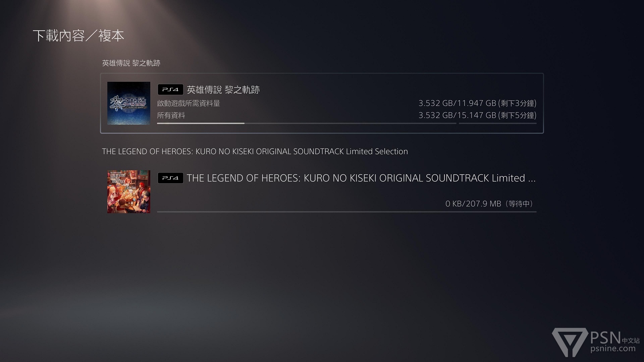This screenshot has height=362, width=644.
Task: Click the 3.532 GB/15.147 GB remaining status
Action: pyautogui.click(x=478, y=115)
